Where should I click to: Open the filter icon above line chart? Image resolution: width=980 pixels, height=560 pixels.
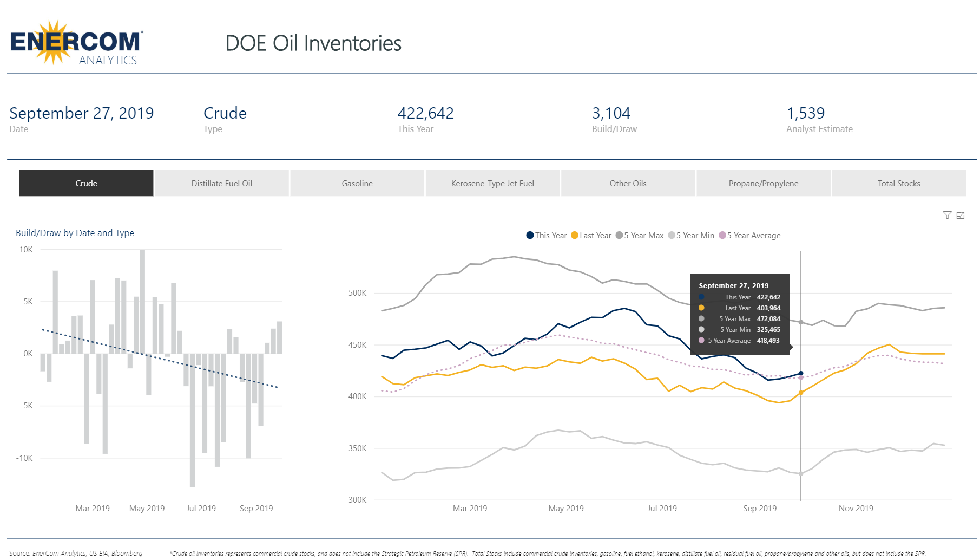(x=947, y=216)
